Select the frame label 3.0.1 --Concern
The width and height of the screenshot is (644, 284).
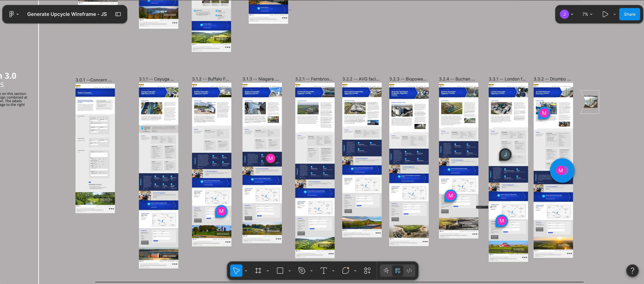pos(94,80)
